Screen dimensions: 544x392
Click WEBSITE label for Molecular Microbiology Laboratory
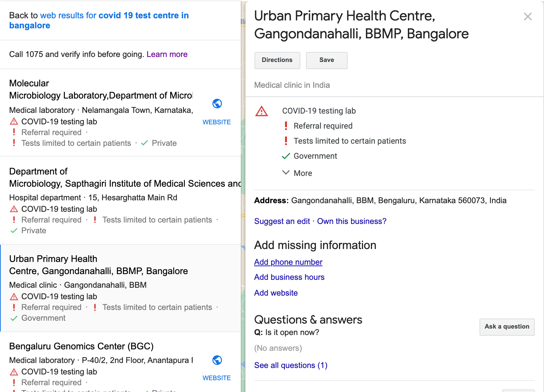216,122
